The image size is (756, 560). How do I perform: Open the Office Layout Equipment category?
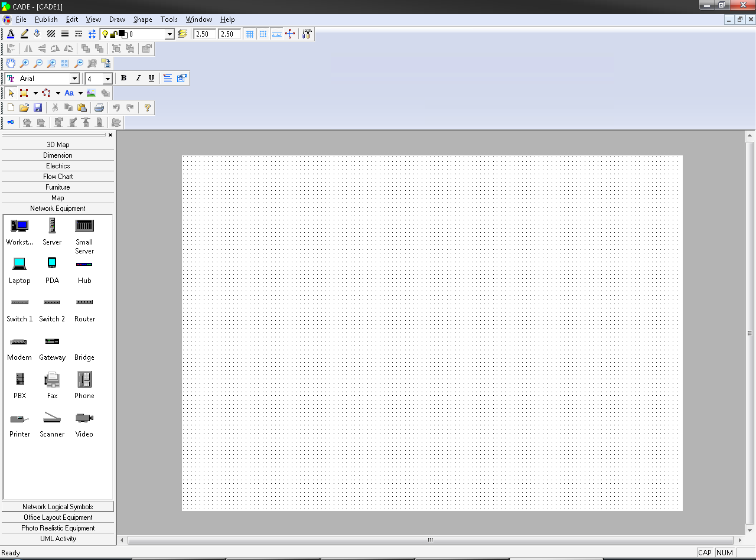coord(58,517)
